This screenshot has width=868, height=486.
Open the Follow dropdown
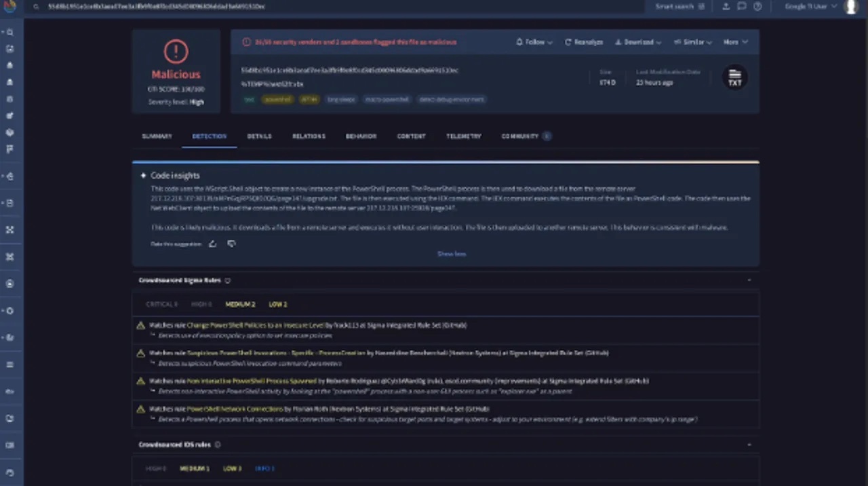(534, 42)
